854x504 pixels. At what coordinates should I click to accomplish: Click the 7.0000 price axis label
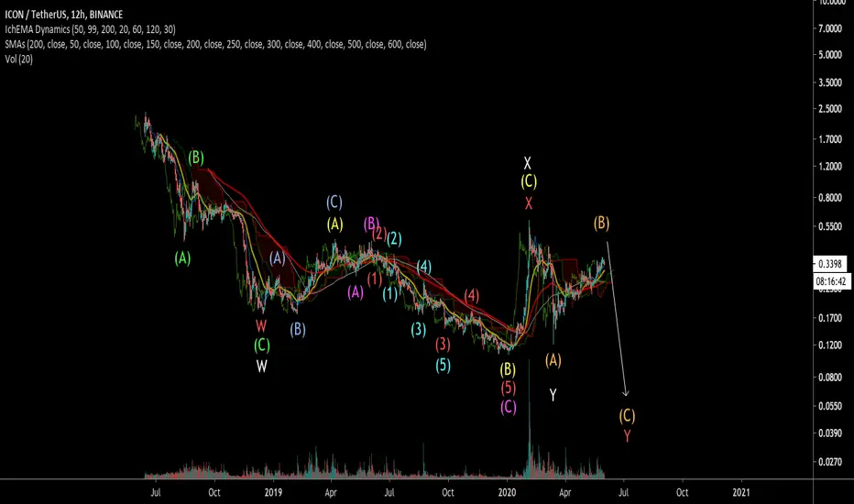tap(830, 28)
